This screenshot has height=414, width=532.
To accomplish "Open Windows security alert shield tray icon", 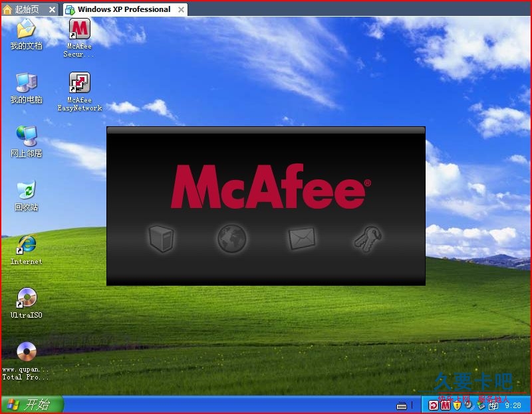I will [458, 405].
